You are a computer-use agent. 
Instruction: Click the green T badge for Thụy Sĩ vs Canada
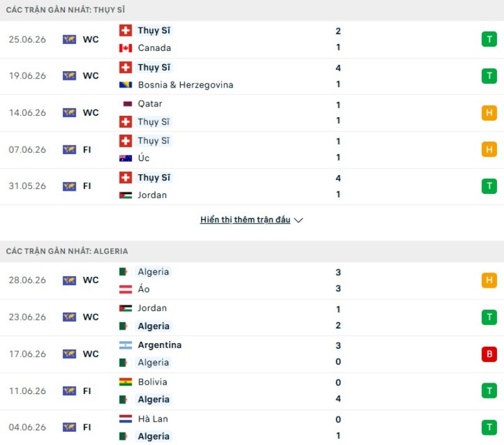click(x=490, y=40)
